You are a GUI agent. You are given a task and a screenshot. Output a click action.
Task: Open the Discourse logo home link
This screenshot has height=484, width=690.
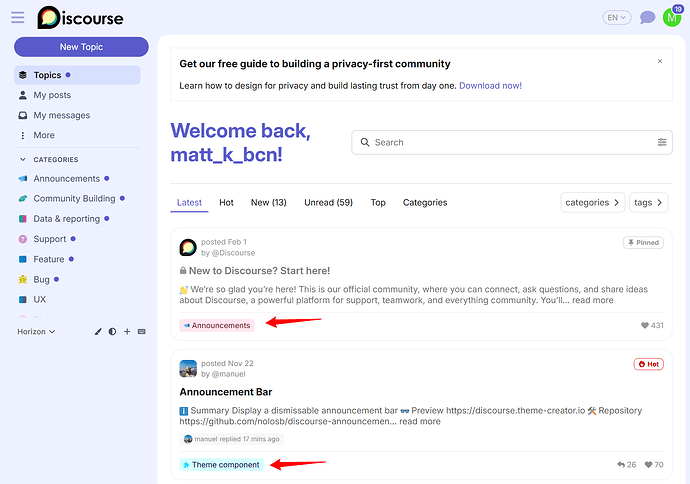[x=80, y=18]
